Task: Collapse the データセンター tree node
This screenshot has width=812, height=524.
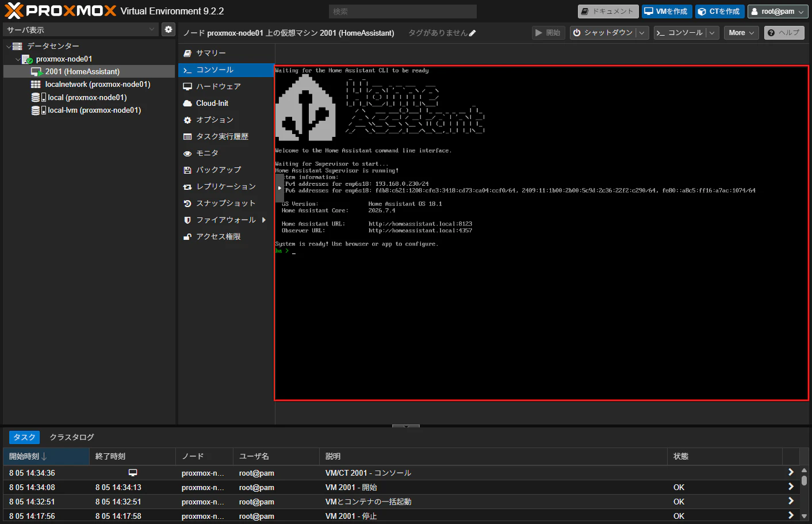Action: [x=8, y=46]
